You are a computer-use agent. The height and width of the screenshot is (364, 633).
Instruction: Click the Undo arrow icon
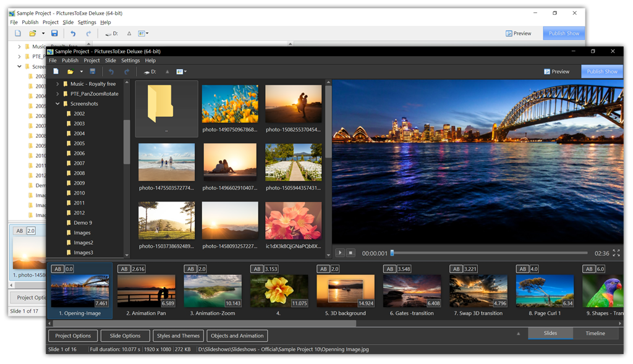coord(111,72)
